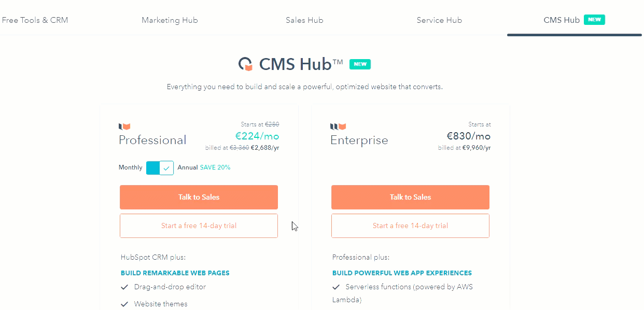644x310 pixels.
Task: Toggle the billing switch to Monthly
Action: click(x=153, y=167)
